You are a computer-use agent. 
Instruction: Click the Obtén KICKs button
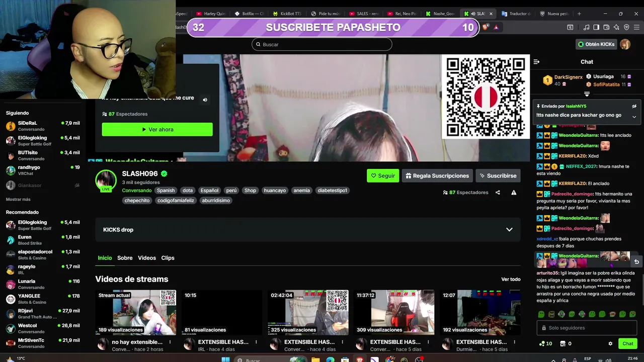pos(596,44)
